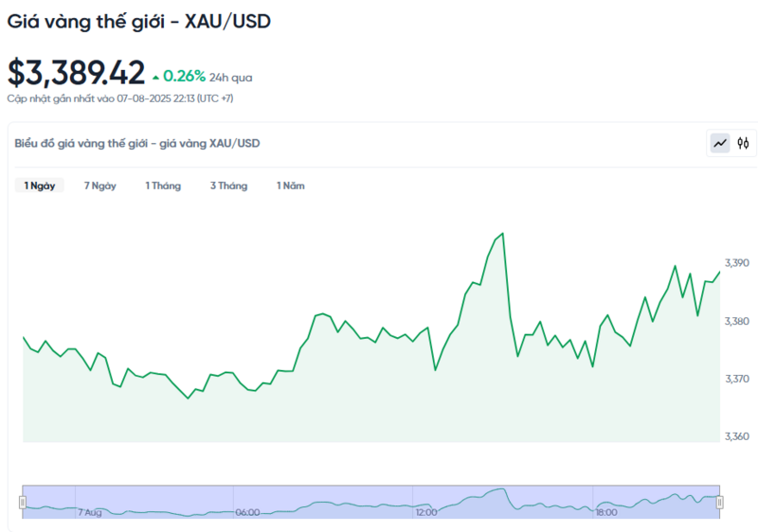Click the 0.26% change value
The height and width of the screenshot is (532, 758).
point(184,76)
